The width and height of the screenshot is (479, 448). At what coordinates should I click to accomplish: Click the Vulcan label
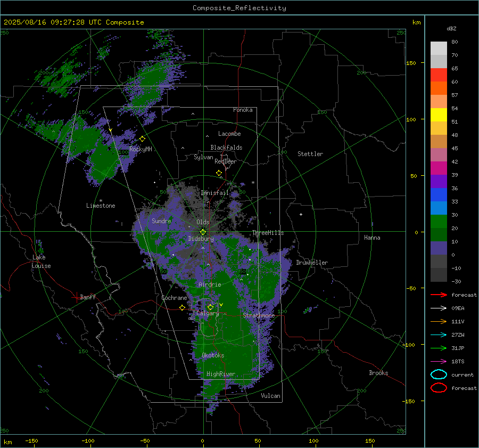(x=271, y=396)
